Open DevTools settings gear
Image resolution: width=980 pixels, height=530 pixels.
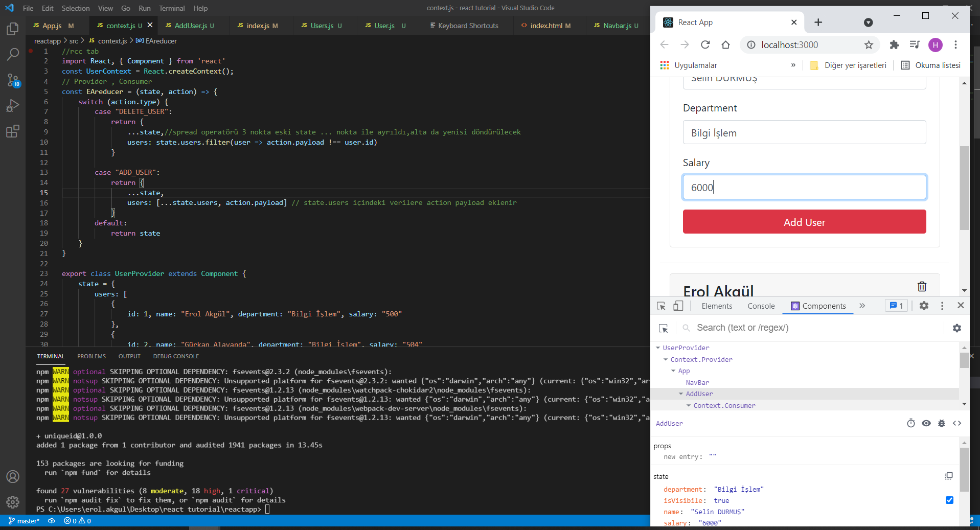pos(924,306)
